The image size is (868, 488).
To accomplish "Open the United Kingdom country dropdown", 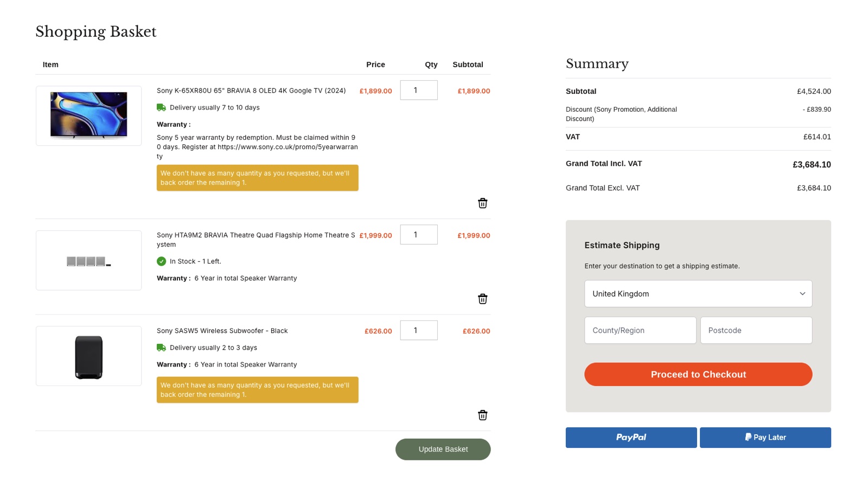I will [x=698, y=294].
